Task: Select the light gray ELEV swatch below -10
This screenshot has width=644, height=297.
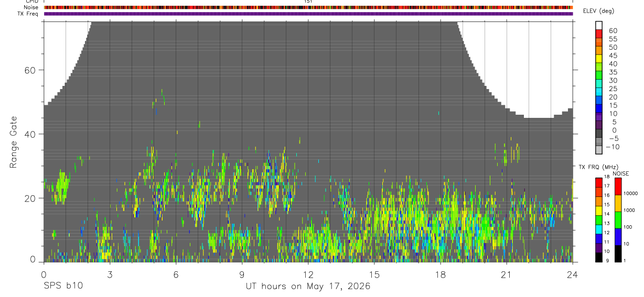Action: 599,150
